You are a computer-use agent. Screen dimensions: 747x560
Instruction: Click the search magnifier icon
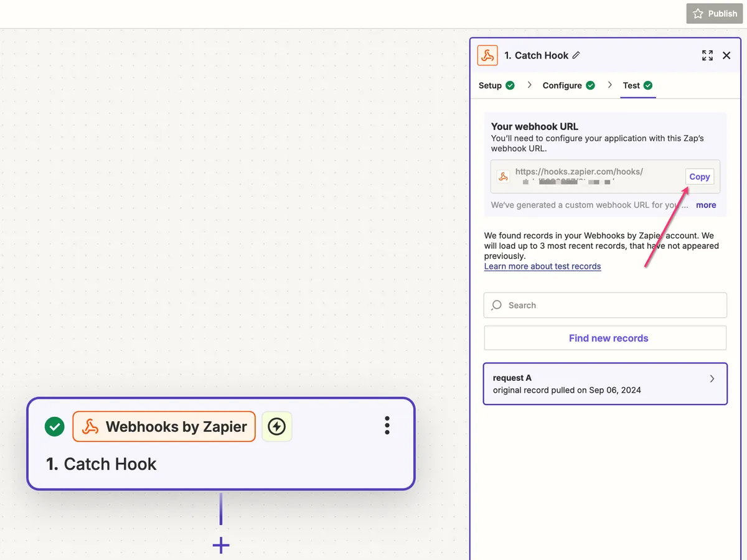coord(496,306)
